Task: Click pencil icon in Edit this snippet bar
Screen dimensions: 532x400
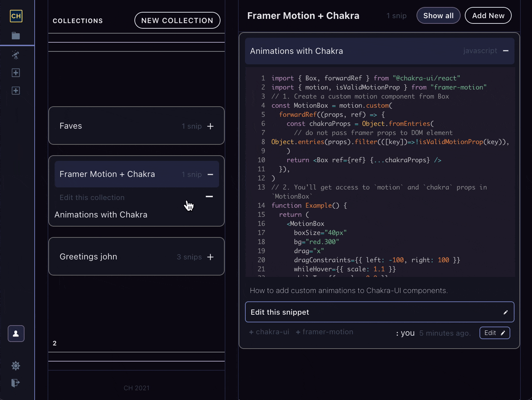Action: click(x=505, y=312)
